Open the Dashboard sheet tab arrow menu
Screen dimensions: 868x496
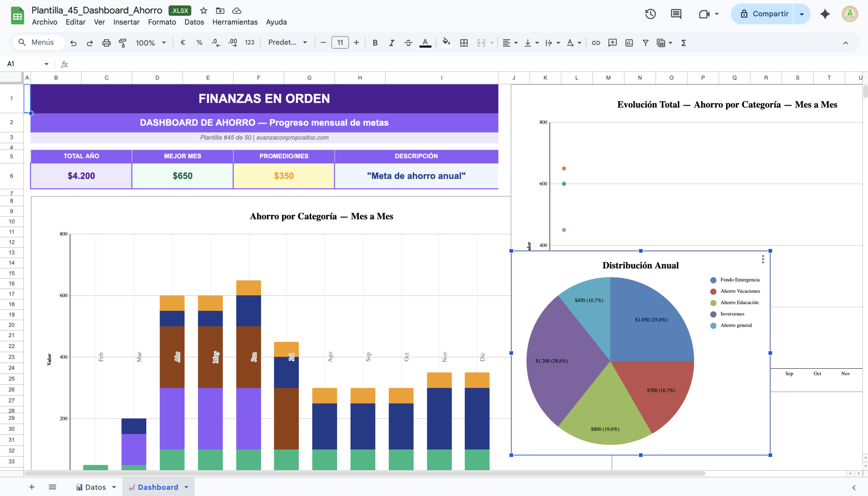click(186, 487)
